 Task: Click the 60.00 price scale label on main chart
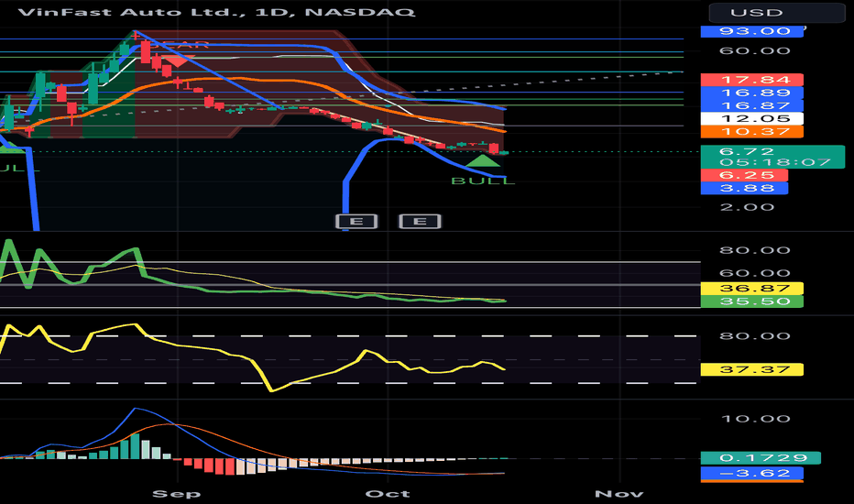755,50
